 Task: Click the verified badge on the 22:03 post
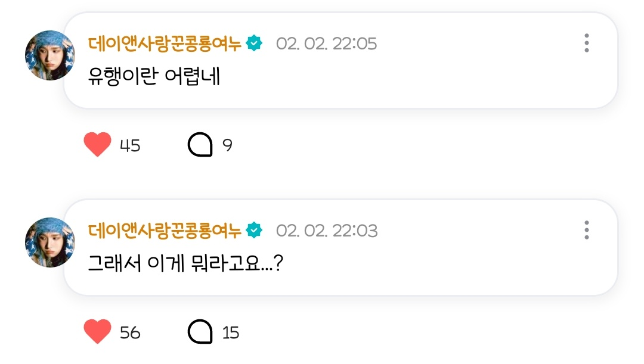[255, 230]
